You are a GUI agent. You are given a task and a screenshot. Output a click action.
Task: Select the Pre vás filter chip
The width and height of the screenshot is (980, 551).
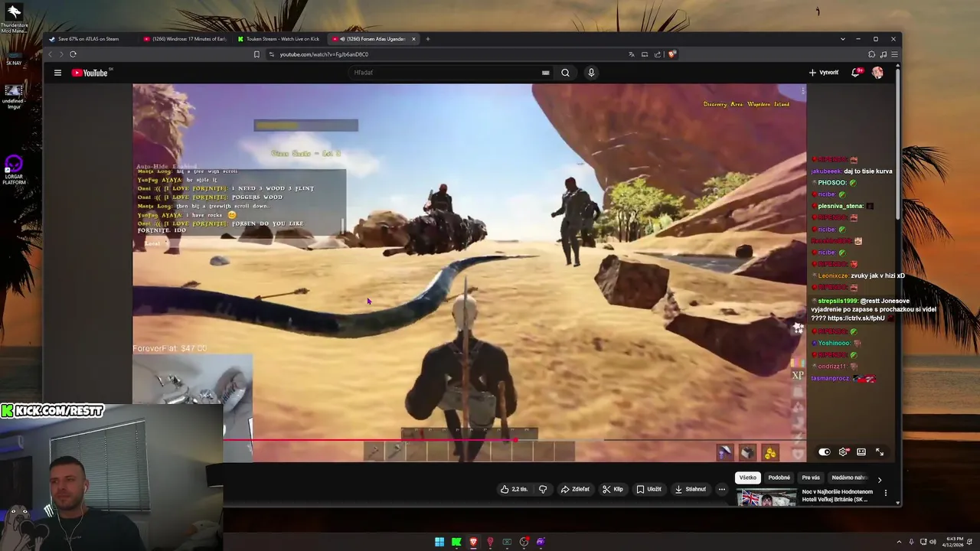[811, 478]
